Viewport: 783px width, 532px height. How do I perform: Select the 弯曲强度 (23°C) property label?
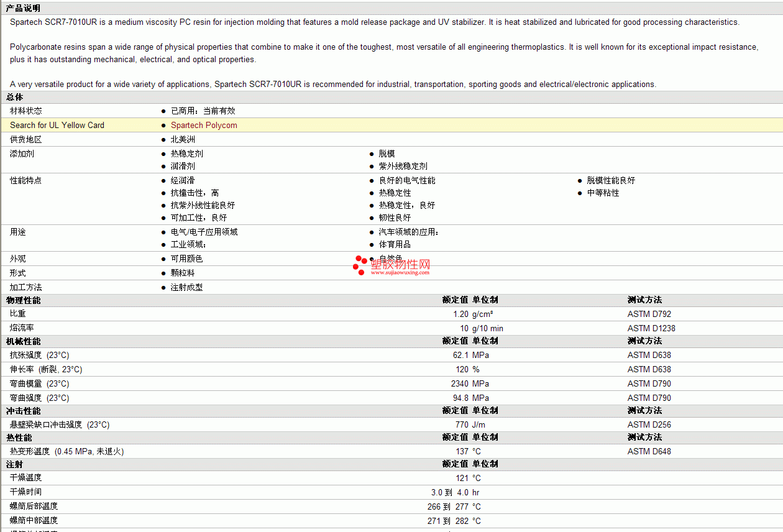tap(39, 398)
